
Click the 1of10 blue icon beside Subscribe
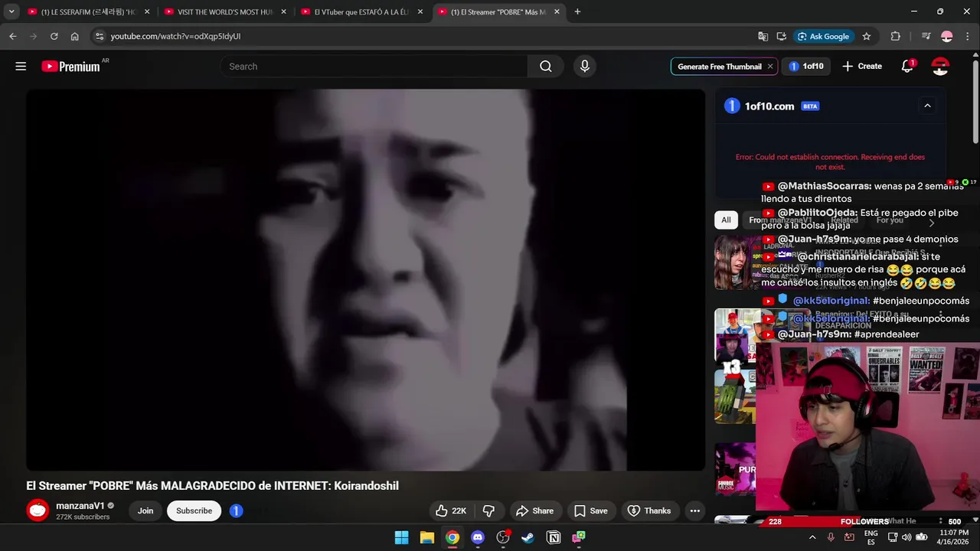pos(237,511)
